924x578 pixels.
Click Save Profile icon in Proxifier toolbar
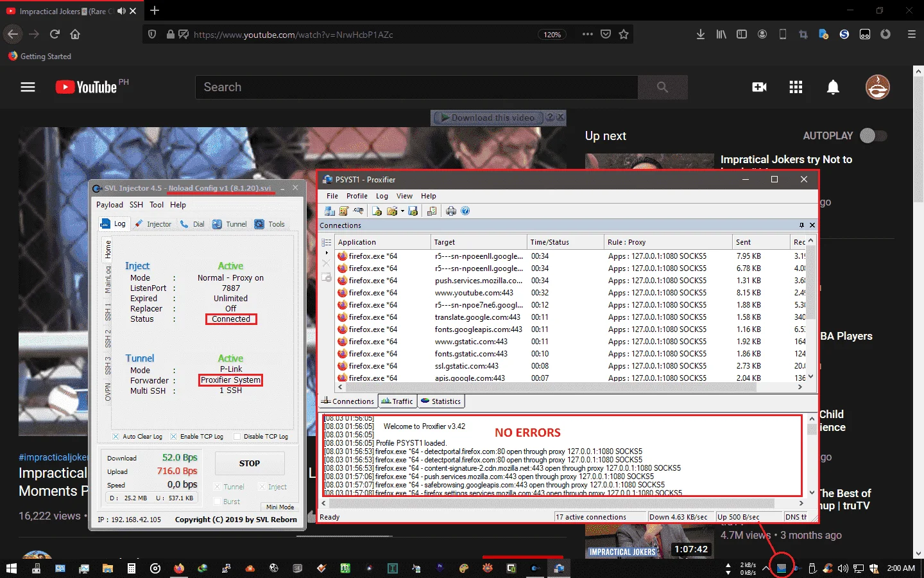coord(413,211)
